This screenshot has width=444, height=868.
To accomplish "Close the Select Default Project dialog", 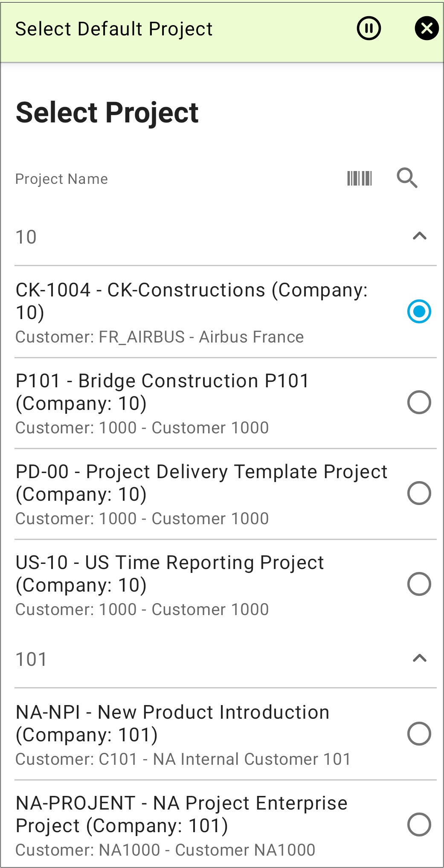I will coord(426,29).
